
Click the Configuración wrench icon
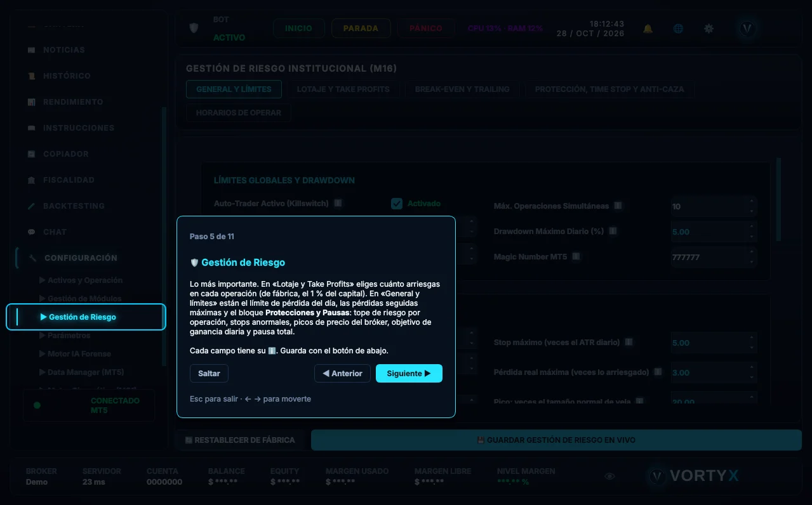pos(32,258)
